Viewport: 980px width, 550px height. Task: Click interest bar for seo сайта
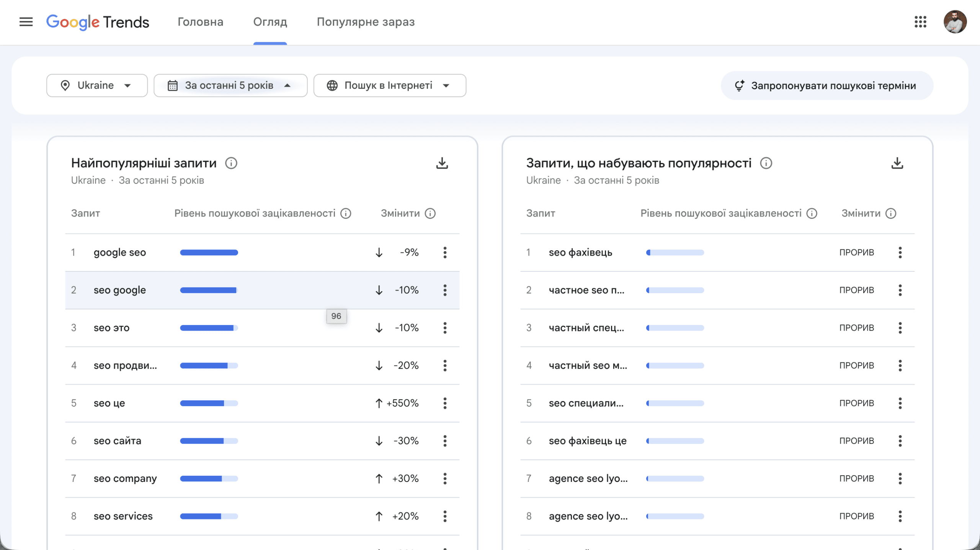tap(209, 441)
